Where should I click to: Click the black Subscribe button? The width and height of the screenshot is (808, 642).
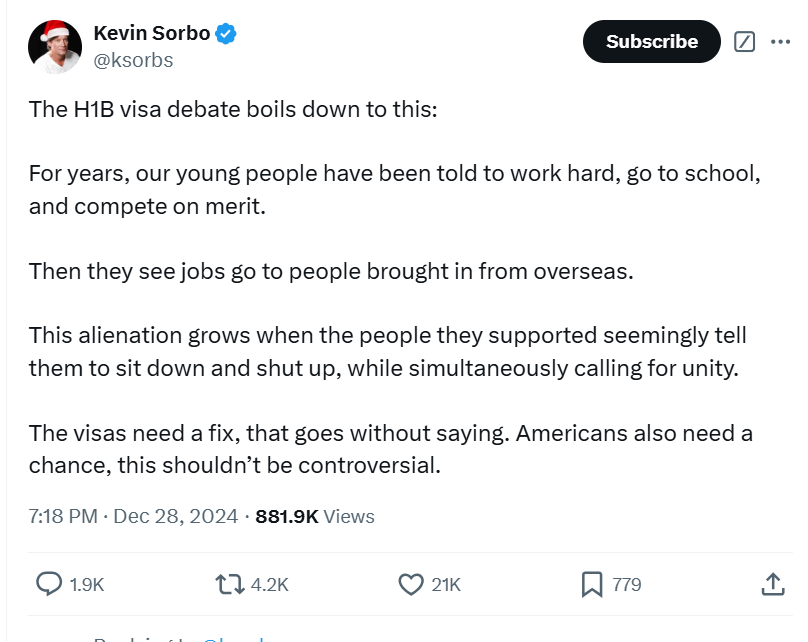[x=651, y=42]
